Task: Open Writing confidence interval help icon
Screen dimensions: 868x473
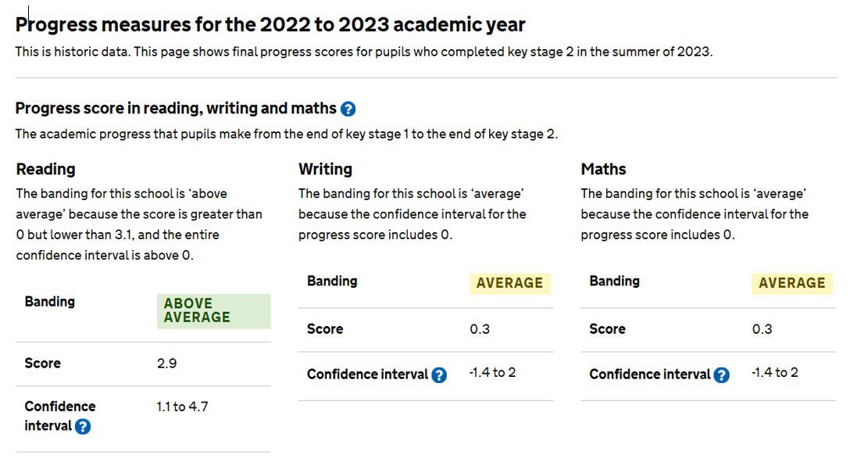Action: tap(439, 375)
